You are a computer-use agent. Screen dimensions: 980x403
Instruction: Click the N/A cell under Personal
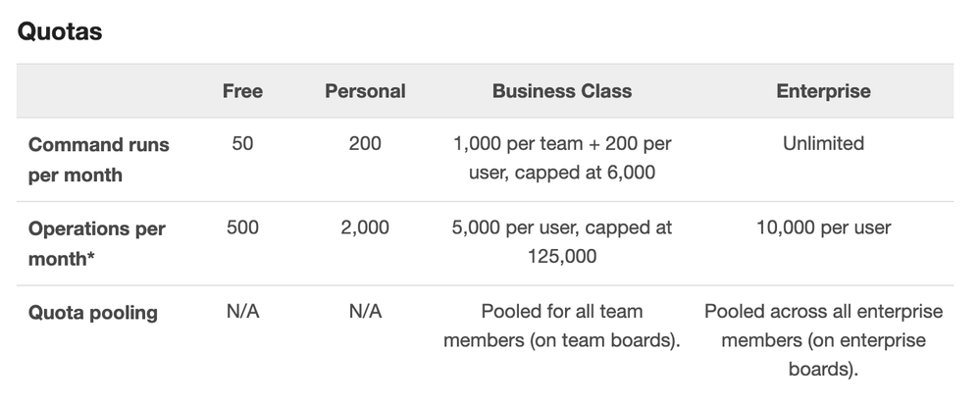click(365, 311)
